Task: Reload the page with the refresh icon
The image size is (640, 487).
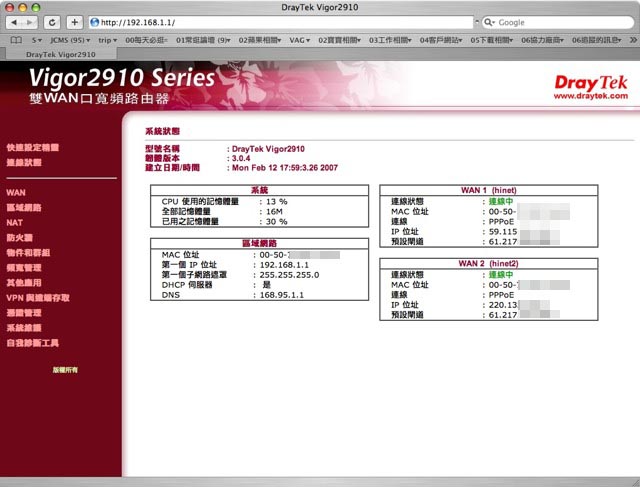Action: (52, 22)
